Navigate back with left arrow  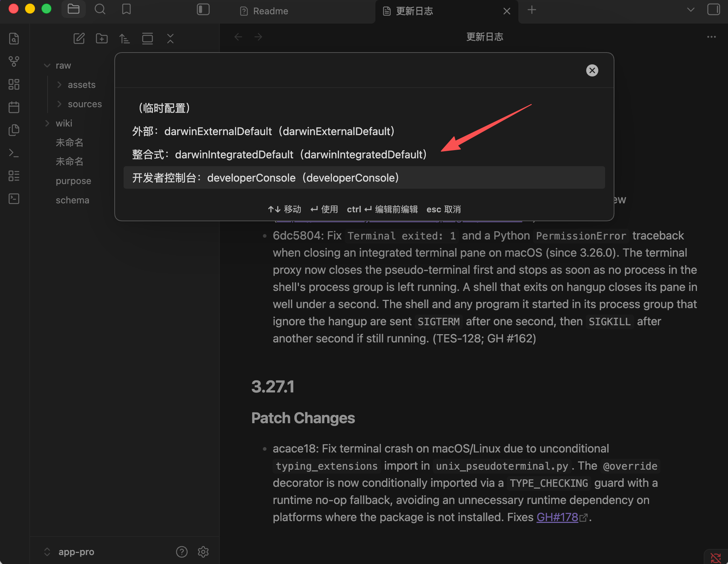pyautogui.click(x=238, y=37)
